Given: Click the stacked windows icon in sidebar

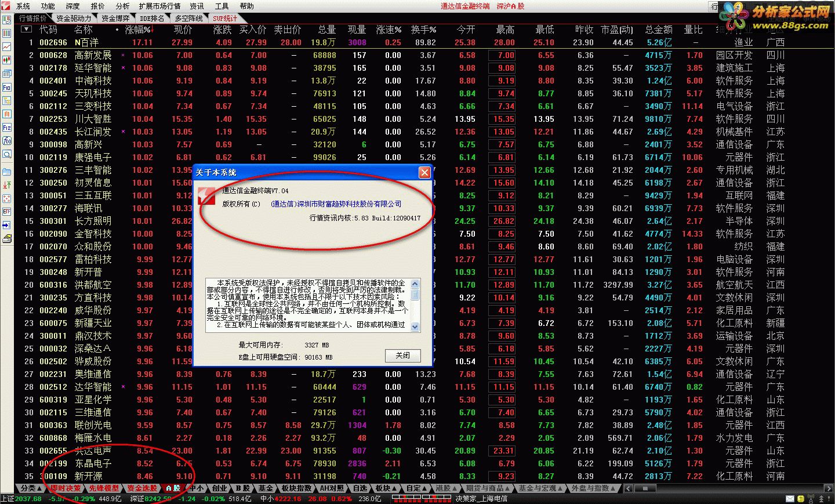Looking at the screenshot, I should pos(6,74).
